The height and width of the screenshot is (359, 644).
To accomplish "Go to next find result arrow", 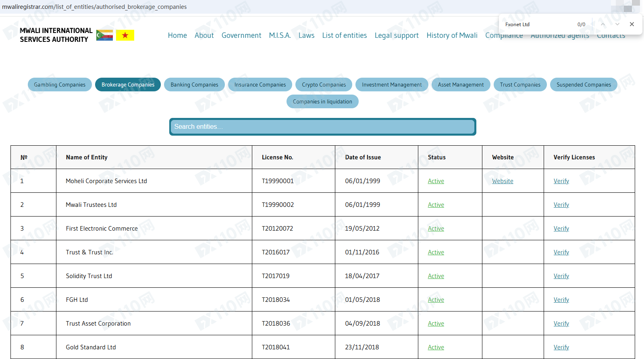I will coord(617,24).
